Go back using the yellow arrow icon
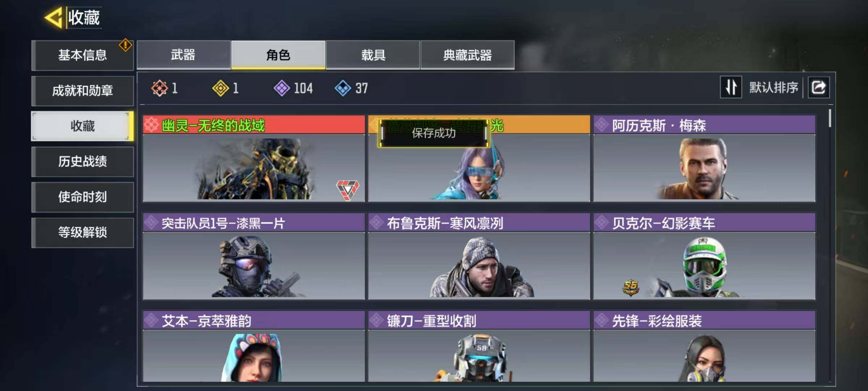 [x=54, y=17]
